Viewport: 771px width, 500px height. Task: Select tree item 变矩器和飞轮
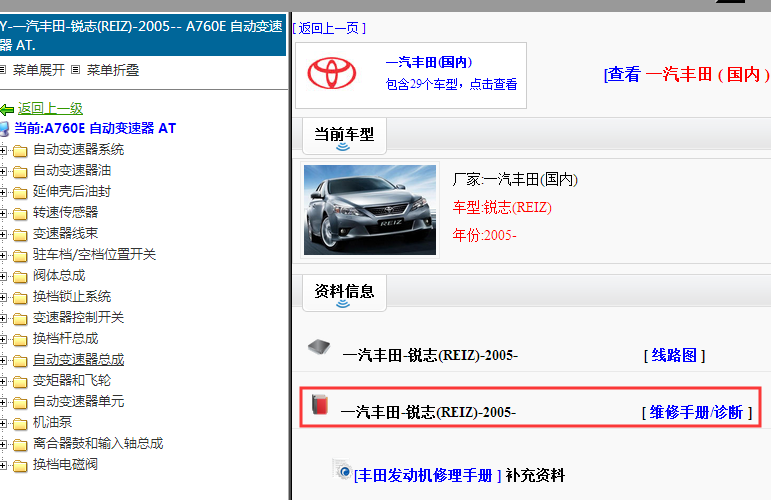pyautogui.click(x=72, y=381)
